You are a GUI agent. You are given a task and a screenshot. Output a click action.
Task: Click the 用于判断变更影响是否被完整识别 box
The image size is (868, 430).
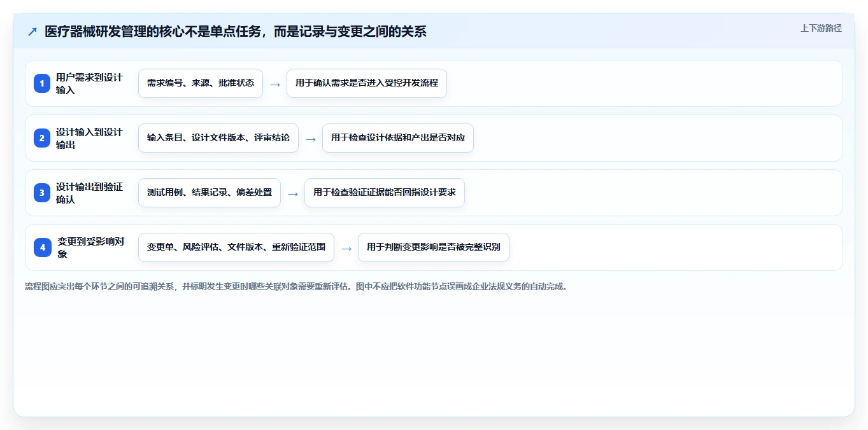434,247
